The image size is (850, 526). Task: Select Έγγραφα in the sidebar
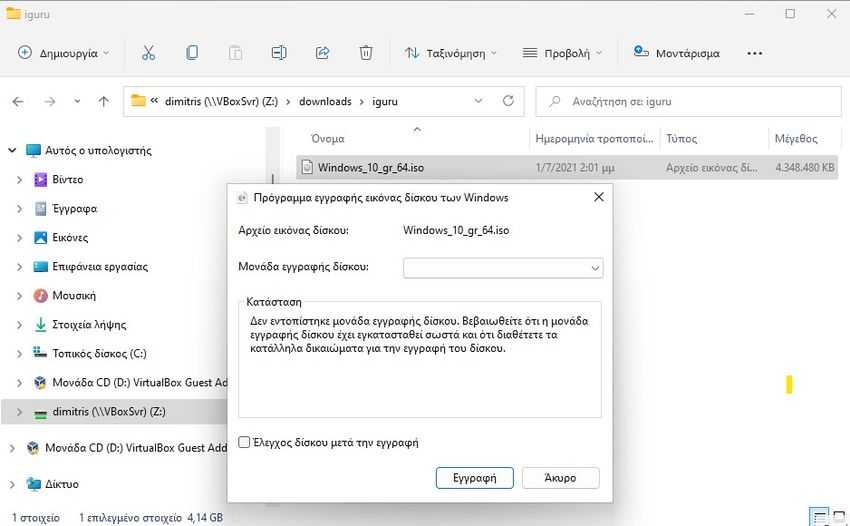pos(75,209)
